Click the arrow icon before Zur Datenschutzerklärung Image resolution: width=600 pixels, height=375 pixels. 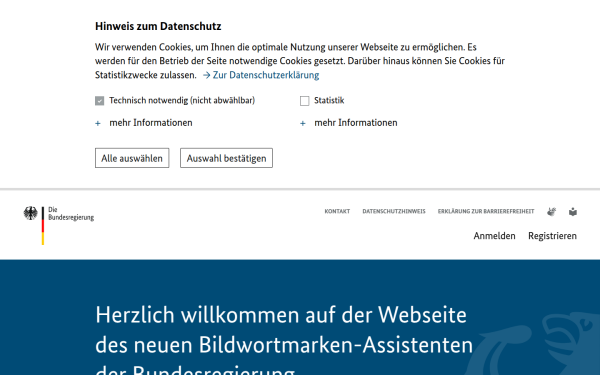(207, 75)
